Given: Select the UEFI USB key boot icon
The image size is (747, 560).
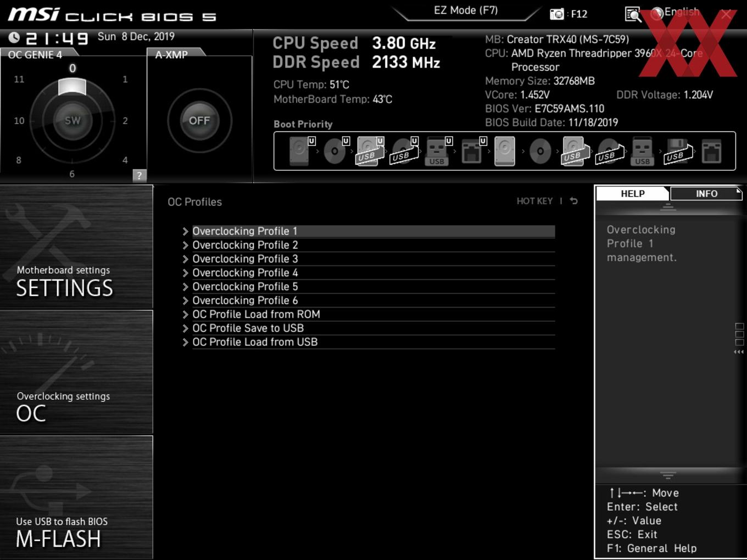Looking at the screenshot, I should 438,151.
